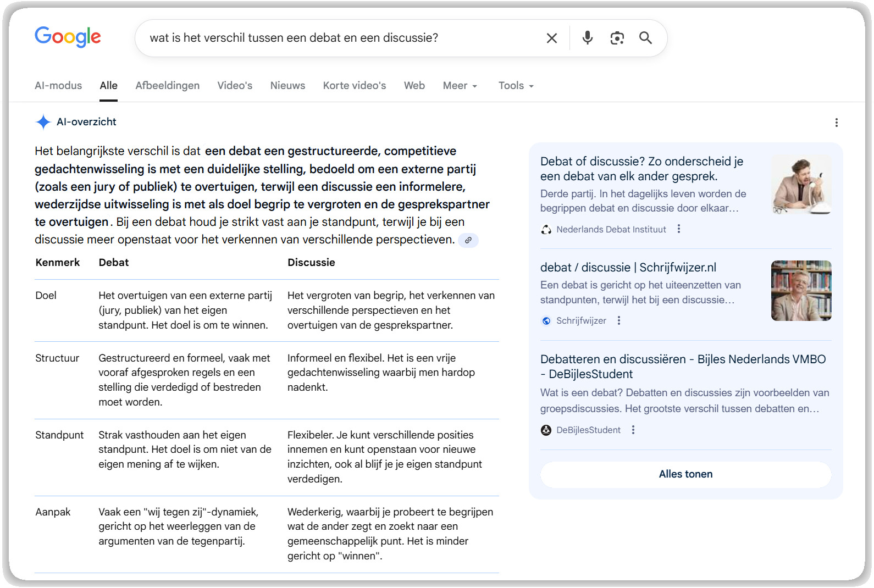Open the Nieuws tab
874x588 pixels.
287,86
